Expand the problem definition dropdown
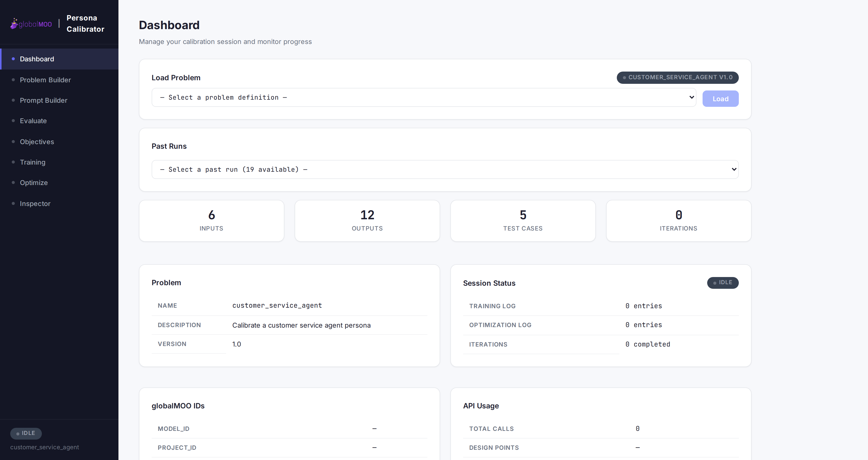Viewport: 868px width, 460px height. tap(424, 97)
